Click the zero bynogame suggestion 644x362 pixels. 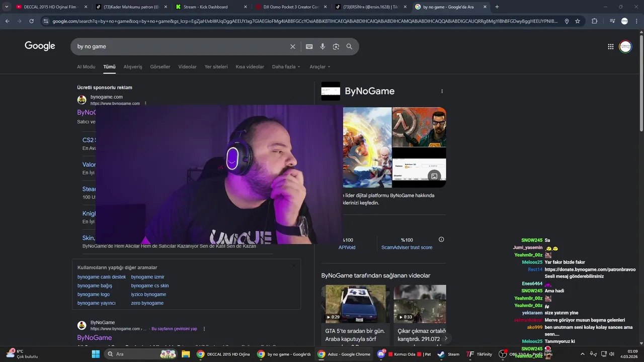click(147, 303)
